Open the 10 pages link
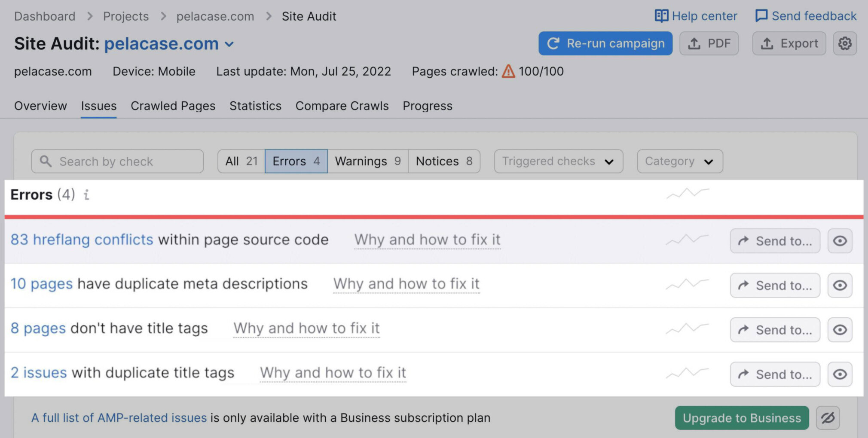 [41, 284]
